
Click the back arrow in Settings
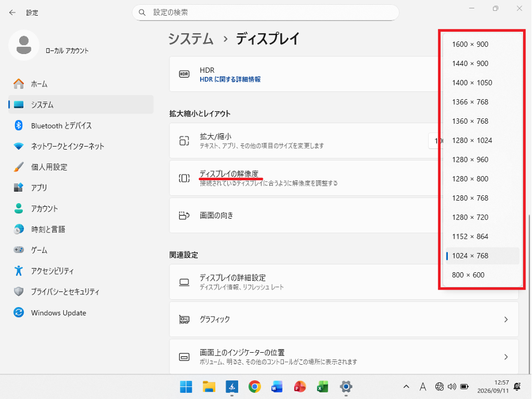tap(13, 13)
